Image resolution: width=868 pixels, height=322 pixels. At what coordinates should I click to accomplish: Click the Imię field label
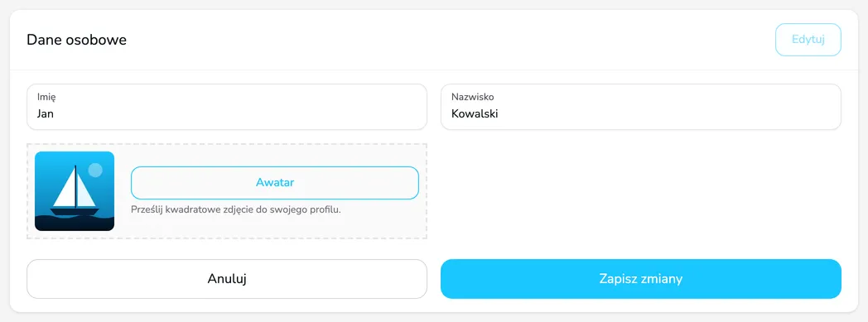click(46, 98)
